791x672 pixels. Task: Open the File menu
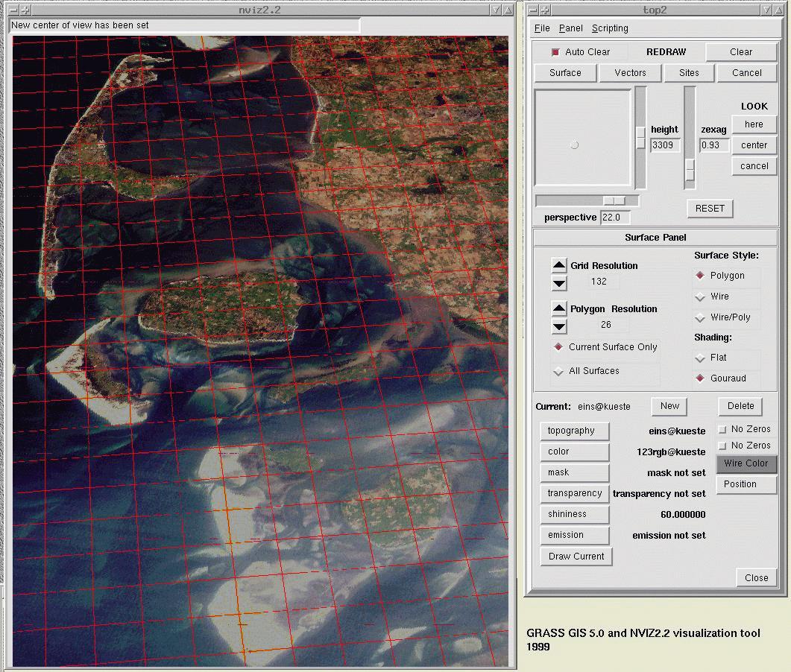pyautogui.click(x=542, y=28)
